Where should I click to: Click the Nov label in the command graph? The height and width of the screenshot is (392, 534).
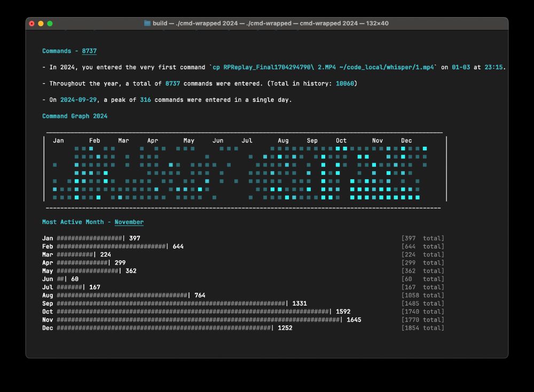coord(378,141)
